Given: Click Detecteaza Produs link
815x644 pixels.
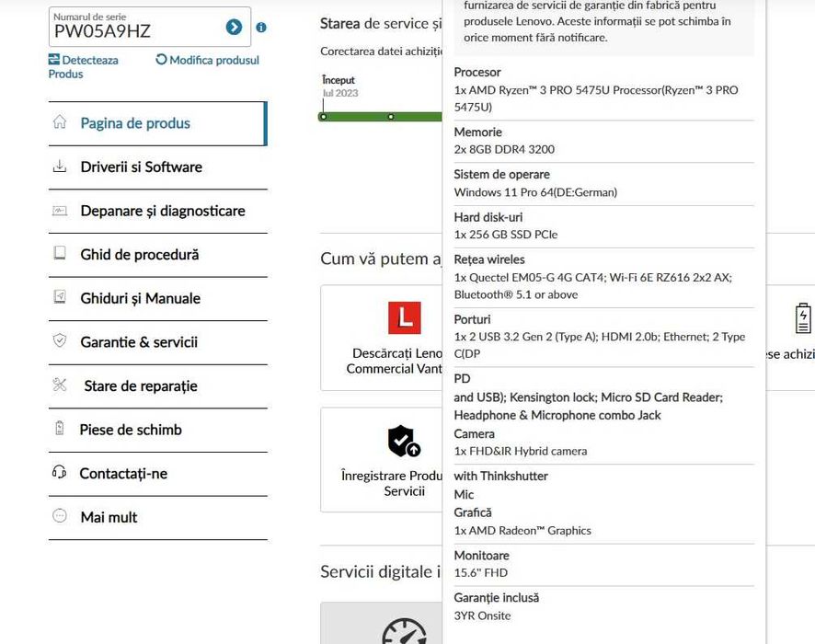Looking at the screenshot, I should [x=84, y=66].
